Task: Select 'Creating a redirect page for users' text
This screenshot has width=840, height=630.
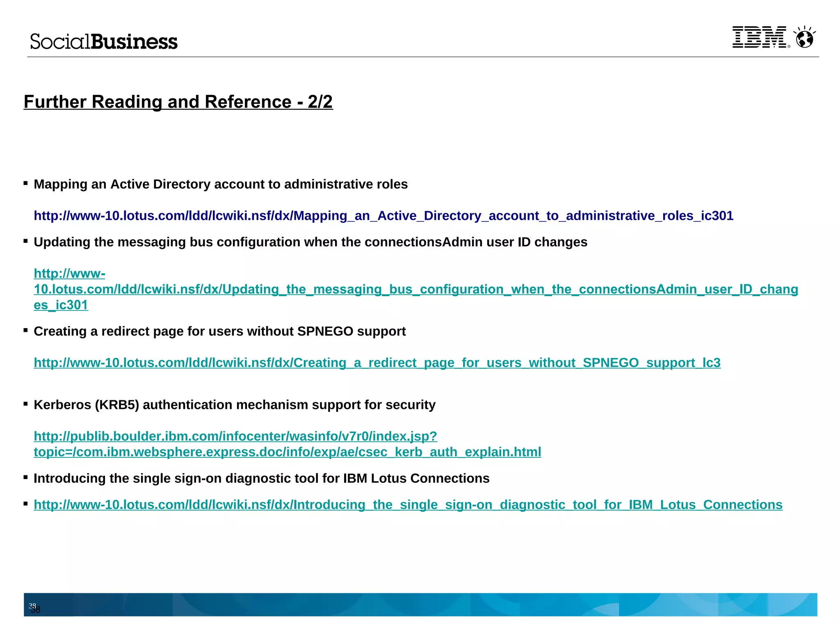Action: pyautogui.click(x=220, y=331)
